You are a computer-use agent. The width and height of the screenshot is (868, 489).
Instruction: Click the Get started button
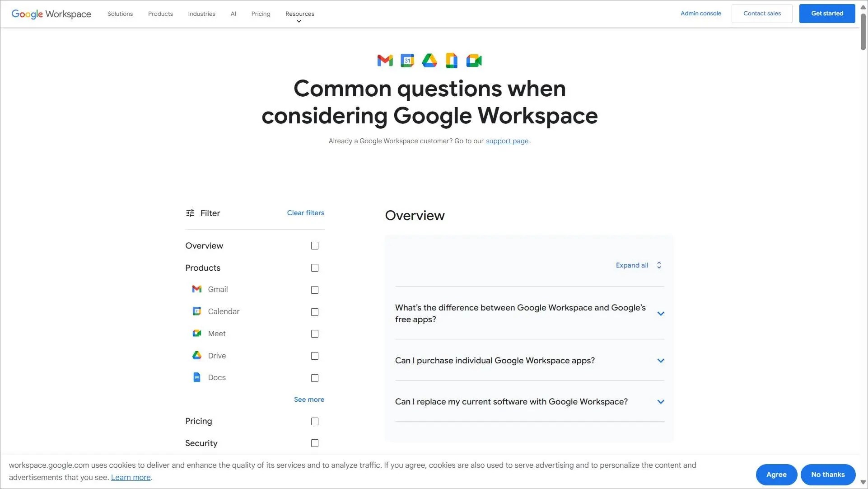coord(826,14)
